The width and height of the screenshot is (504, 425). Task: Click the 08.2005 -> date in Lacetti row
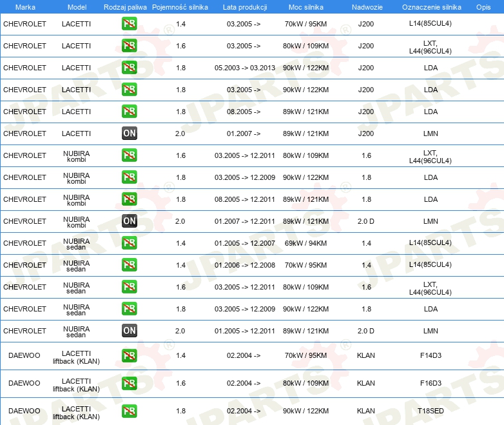coord(244,112)
